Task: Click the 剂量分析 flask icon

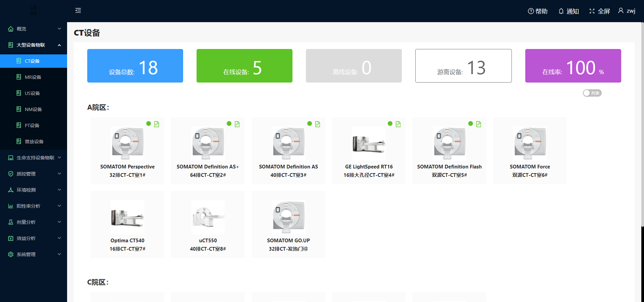Action: [x=11, y=222]
